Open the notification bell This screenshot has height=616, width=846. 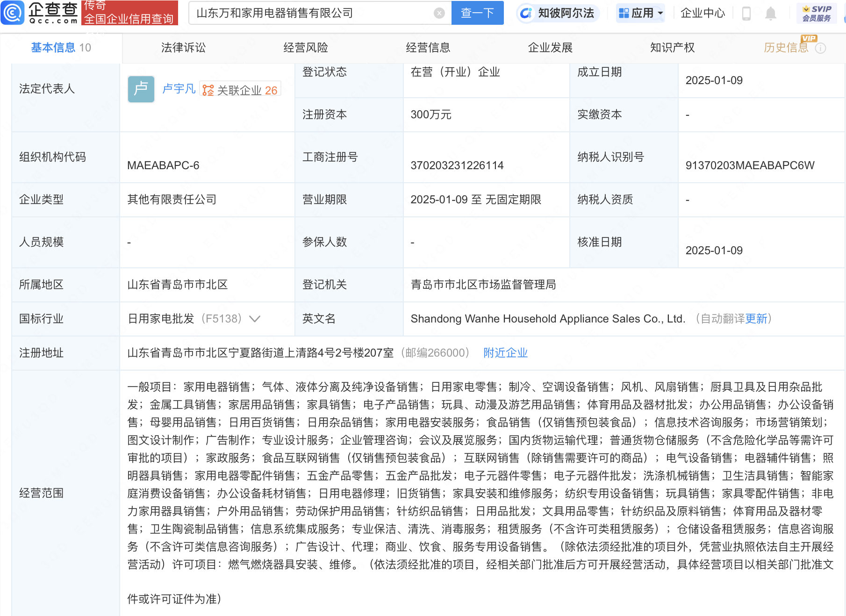tap(771, 13)
